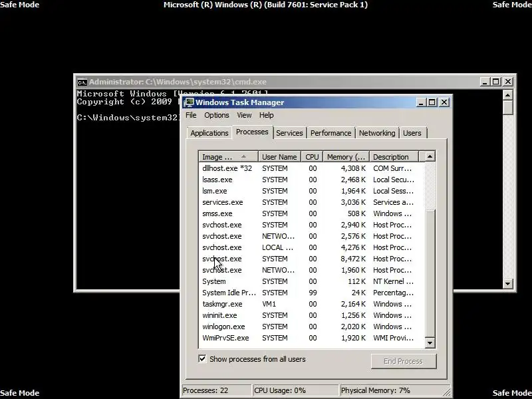Close the cmd.exe window
The image size is (532, 399).
click(508, 82)
